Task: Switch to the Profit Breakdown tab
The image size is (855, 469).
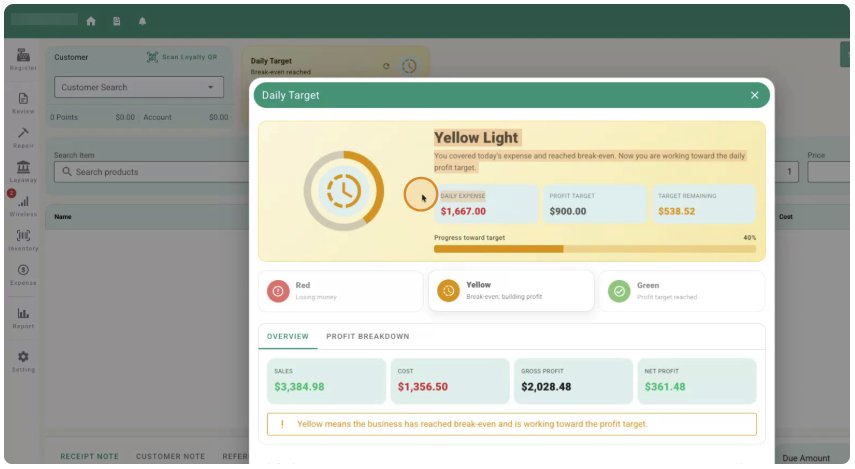Action: pos(368,336)
